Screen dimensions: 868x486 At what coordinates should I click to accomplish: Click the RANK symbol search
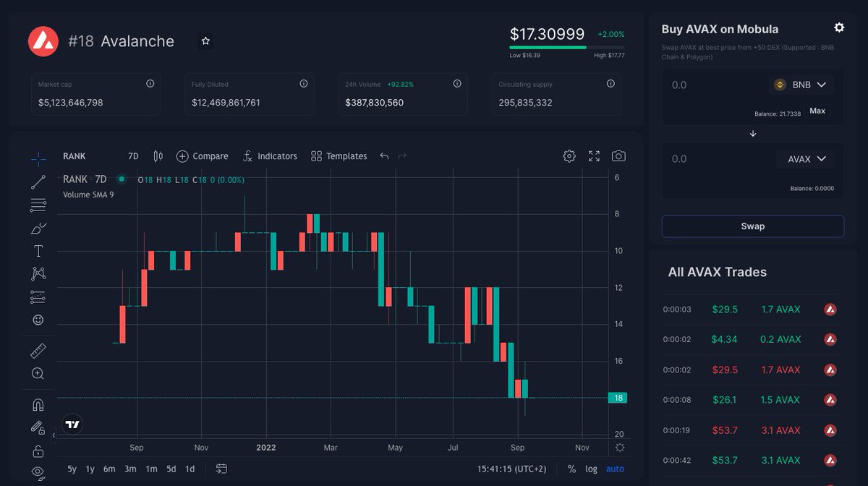75,156
